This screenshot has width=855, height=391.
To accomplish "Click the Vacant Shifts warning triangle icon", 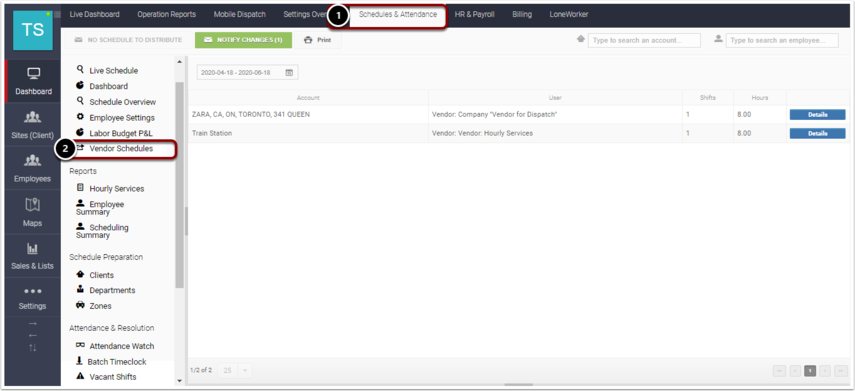I will [80, 376].
